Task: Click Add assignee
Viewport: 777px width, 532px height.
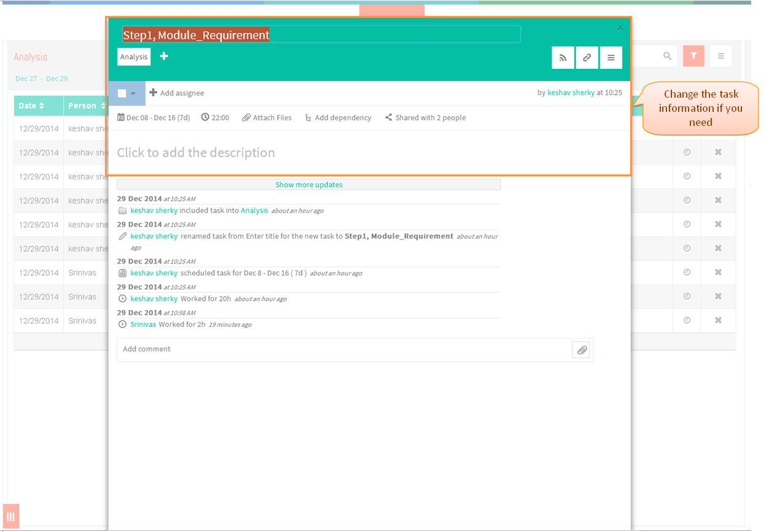Action: click(177, 93)
